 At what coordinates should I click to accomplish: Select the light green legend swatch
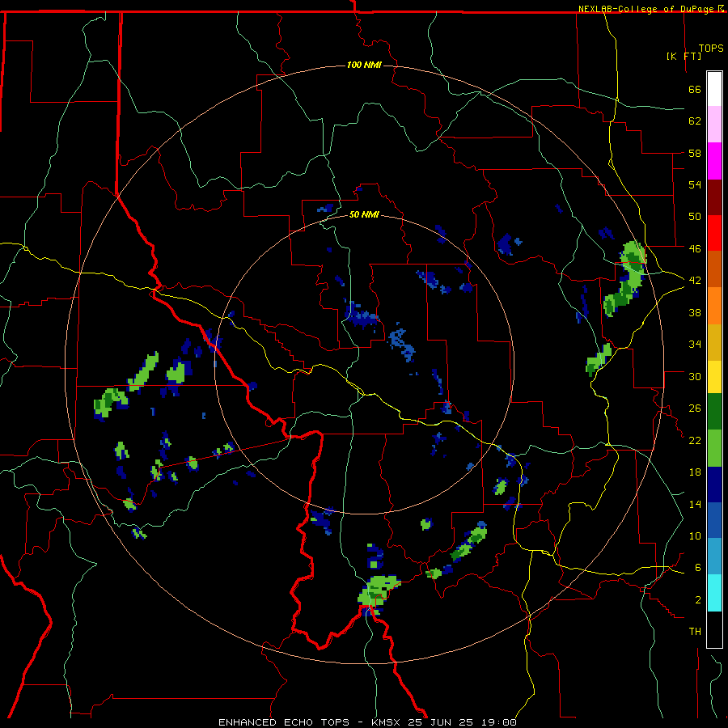point(714,448)
